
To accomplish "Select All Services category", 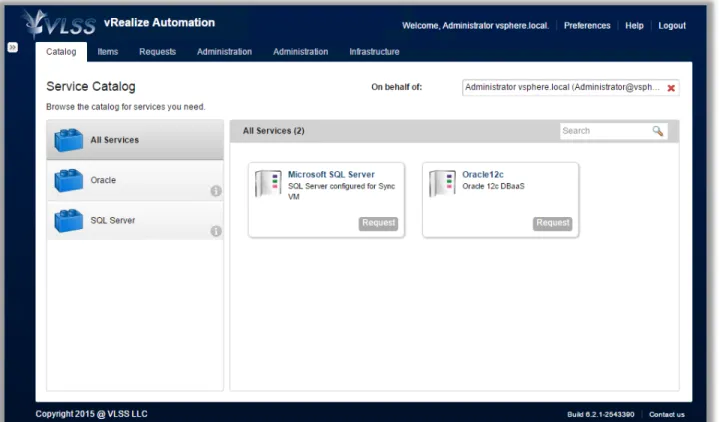I will (135, 140).
